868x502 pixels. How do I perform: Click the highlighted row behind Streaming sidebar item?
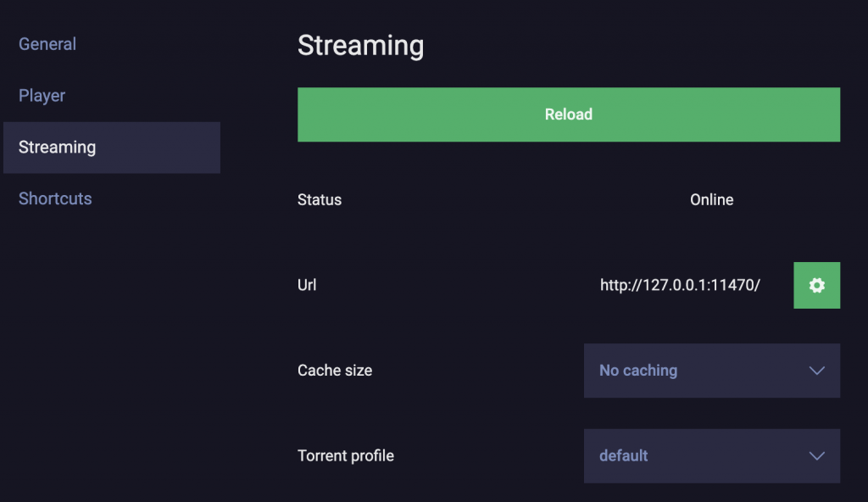[x=112, y=148]
